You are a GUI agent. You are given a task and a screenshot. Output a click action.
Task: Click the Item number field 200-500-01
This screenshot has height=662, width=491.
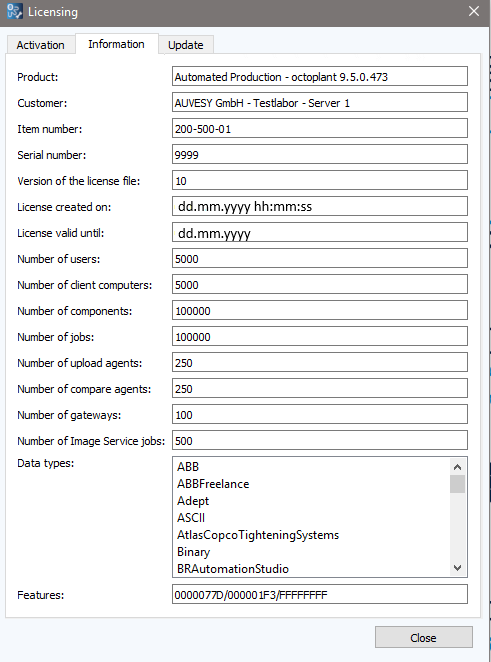320,128
